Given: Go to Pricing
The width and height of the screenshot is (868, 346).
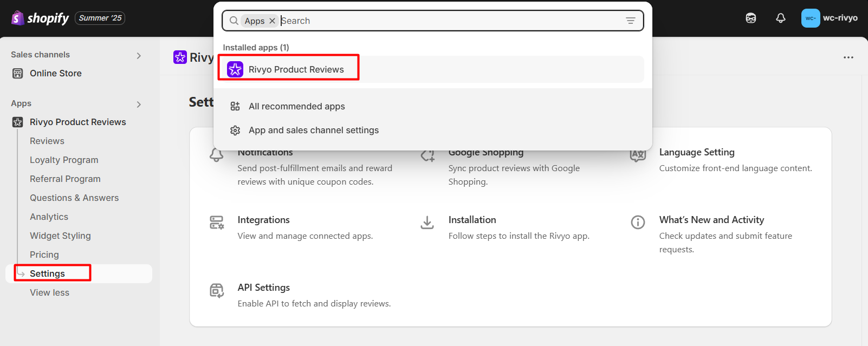Looking at the screenshot, I should click(44, 254).
